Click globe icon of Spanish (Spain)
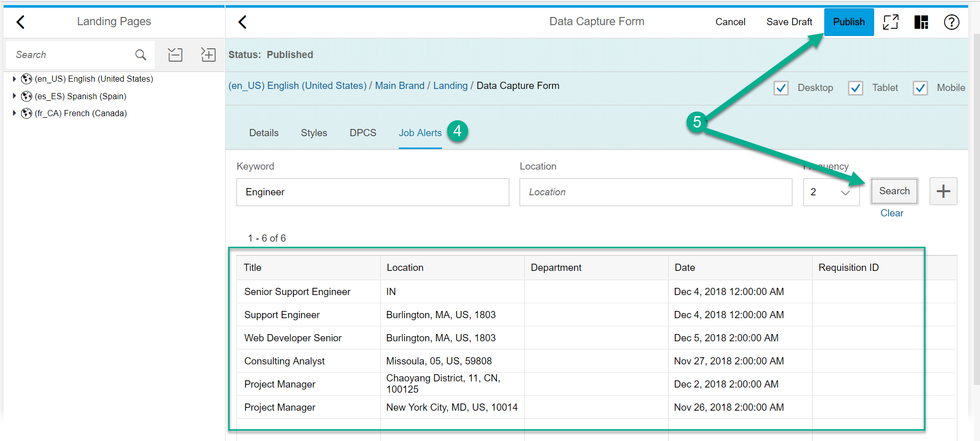980x441 pixels. tap(27, 96)
